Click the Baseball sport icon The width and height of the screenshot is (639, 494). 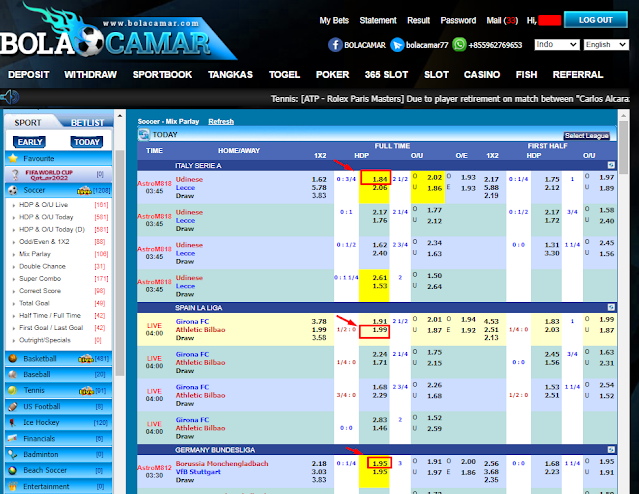[x=13, y=375]
